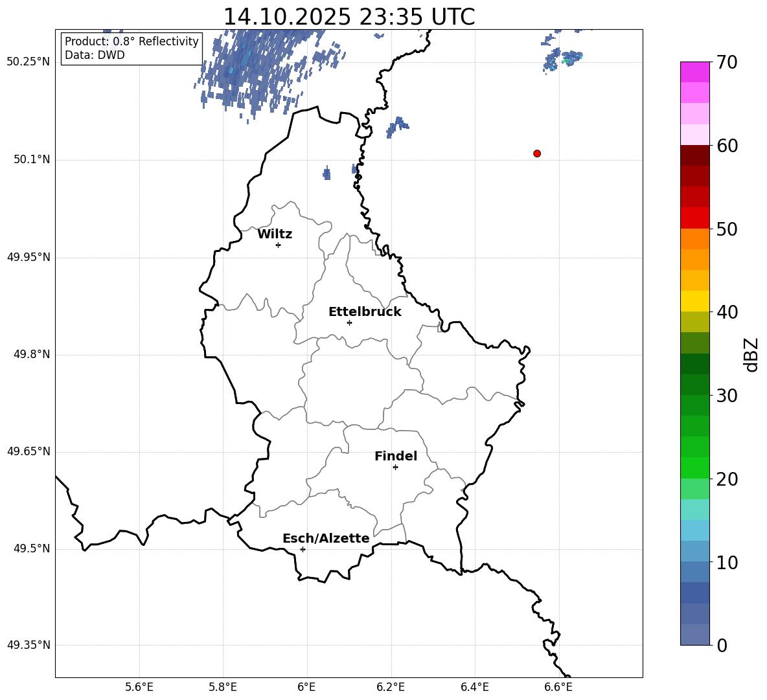Click the Findel station cross marker
The width and height of the screenshot is (767, 700).
tap(395, 468)
